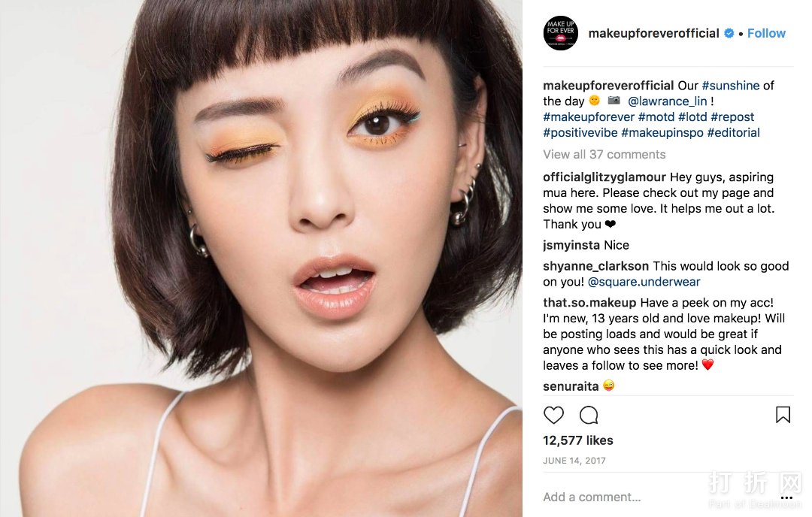Follow the makeupforeverofficial account
812x517 pixels.
click(x=766, y=33)
